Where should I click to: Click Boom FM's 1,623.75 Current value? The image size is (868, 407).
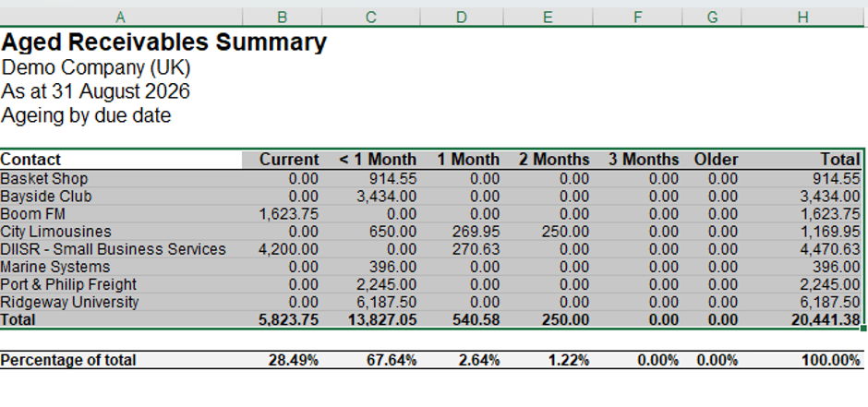point(282,214)
